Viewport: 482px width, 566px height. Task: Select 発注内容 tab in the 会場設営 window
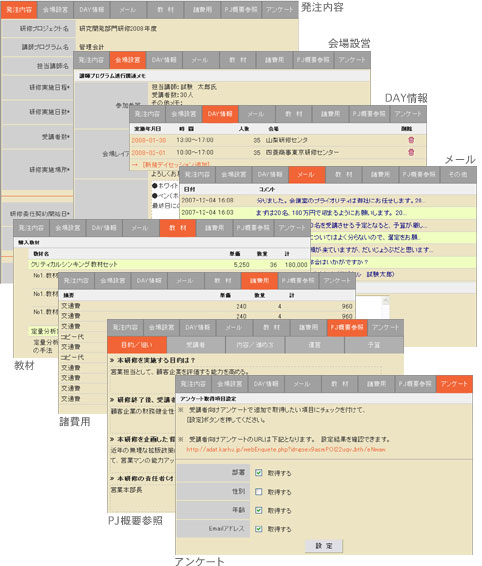pos(91,60)
